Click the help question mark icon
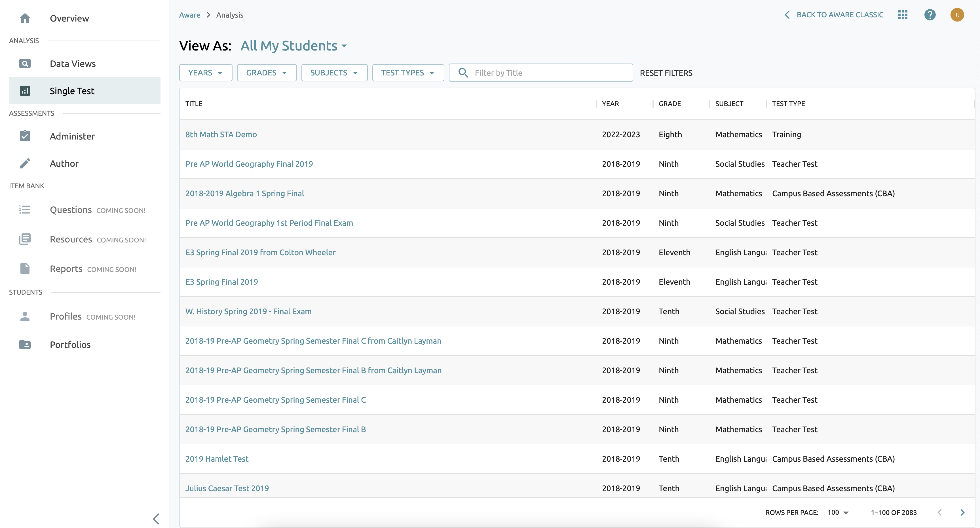 tap(930, 15)
